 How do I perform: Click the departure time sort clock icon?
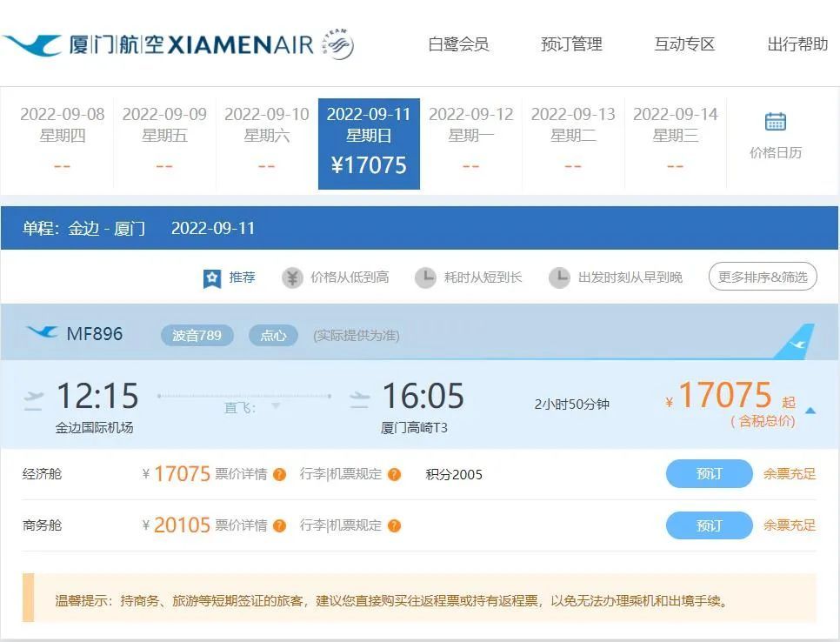pyautogui.click(x=559, y=278)
